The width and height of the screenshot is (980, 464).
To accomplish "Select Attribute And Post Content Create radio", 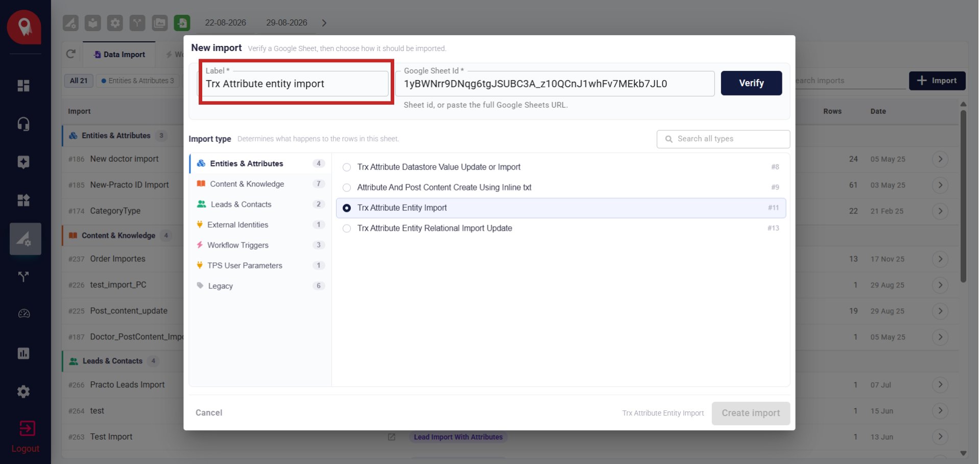I will pyautogui.click(x=347, y=188).
